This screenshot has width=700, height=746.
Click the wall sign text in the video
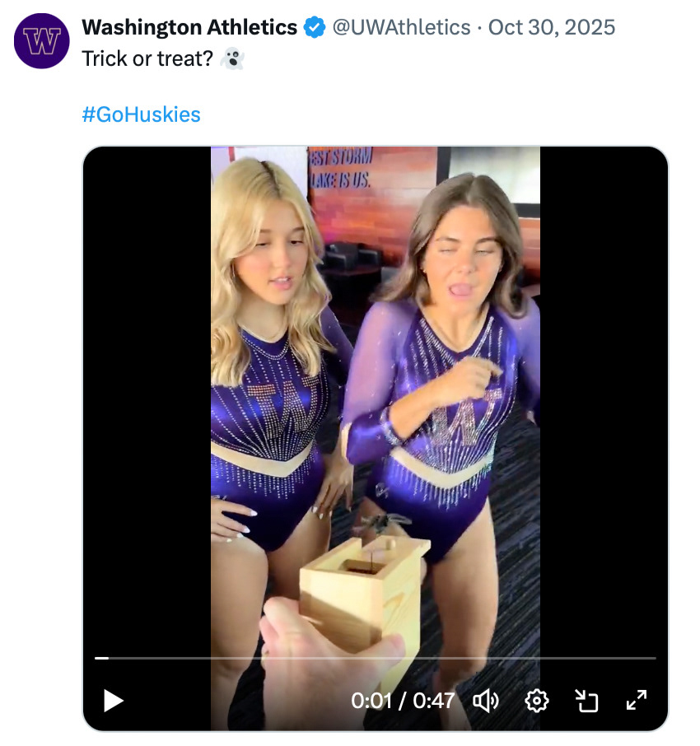(341, 168)
